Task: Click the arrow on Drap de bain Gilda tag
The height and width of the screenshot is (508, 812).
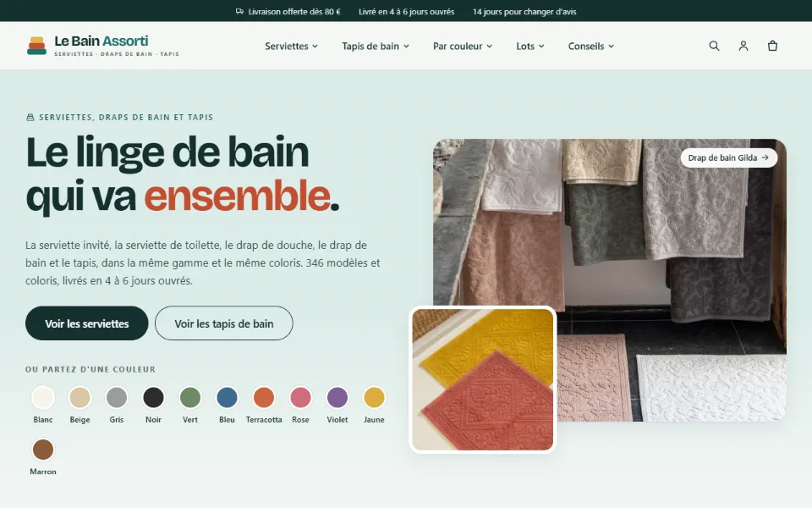Action: pos(765,157)
